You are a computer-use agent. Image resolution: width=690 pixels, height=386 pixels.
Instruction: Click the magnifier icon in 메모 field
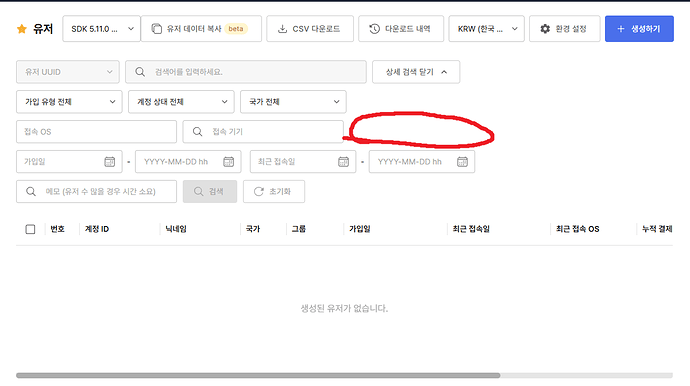(x=31, y=191)
